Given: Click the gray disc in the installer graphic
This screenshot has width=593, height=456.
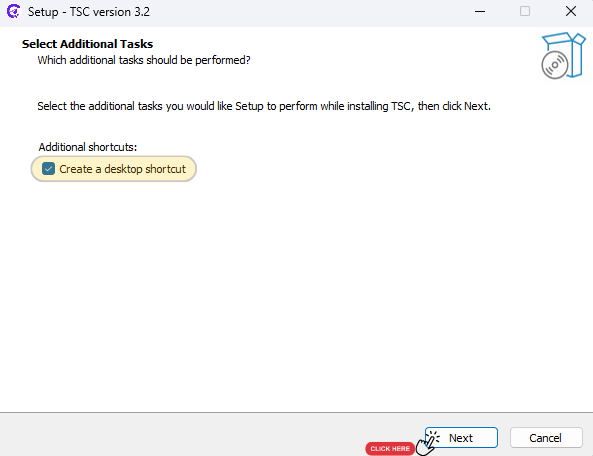Looking at the screenshot, I should tap(555, 65).
